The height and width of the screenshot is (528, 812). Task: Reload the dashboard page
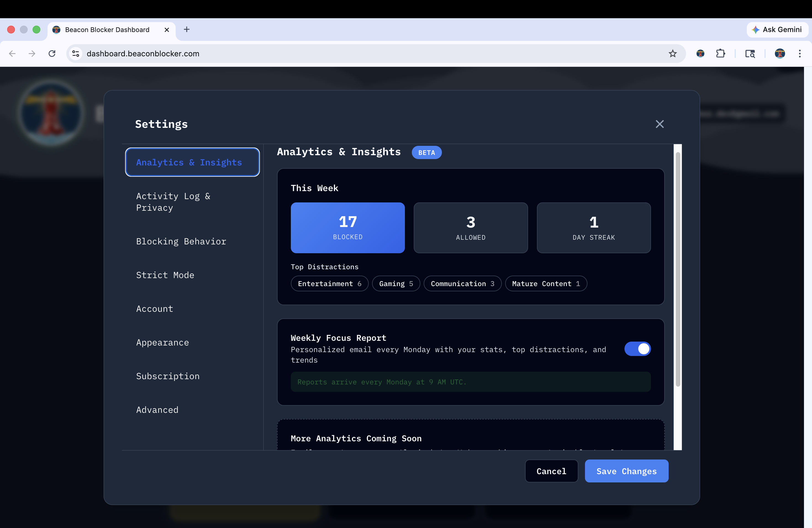pyautogui.click(x=52, y=54)
